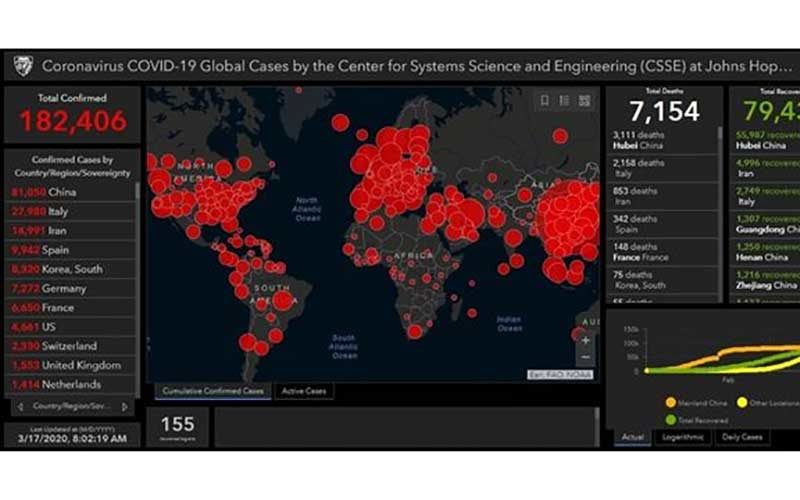This screenshot has height=500, width=800.
Task: Select the Daily Cases chart tab
Action: (742, 437)
